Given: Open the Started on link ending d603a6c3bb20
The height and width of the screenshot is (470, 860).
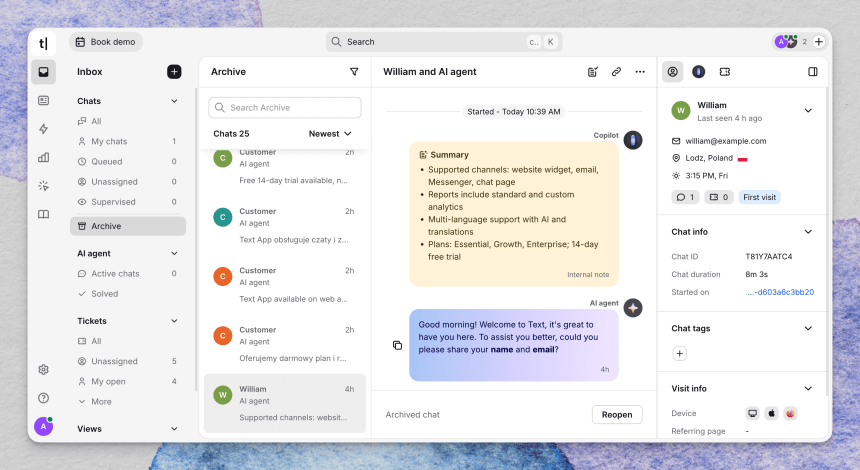Looking at the screenshot, I should pyautogui.click(x=780, y=292).
